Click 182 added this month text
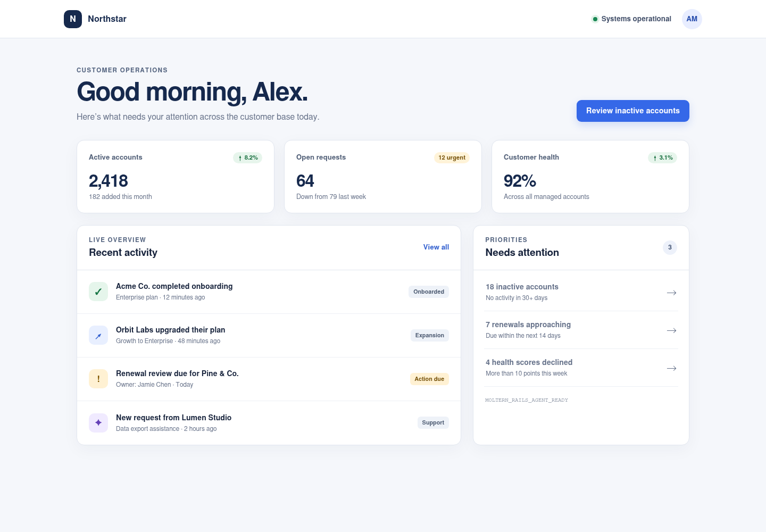This screenshot has width=766, height=532. tap(120, 197)
